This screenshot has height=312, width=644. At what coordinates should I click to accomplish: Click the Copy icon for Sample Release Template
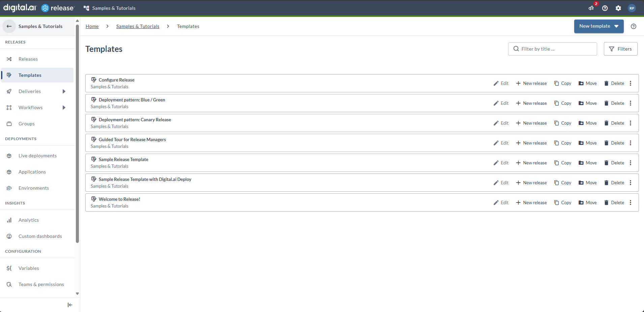coord(556,163)
